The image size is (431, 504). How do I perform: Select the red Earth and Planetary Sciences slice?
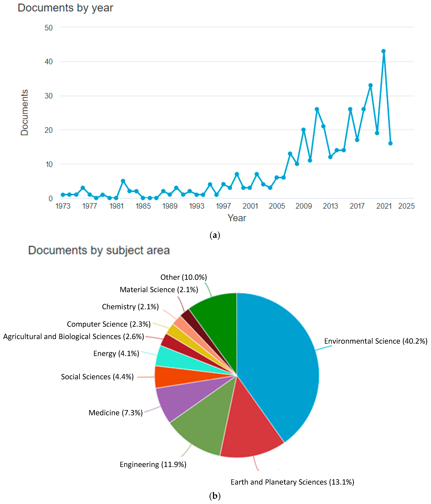(250, 428)
